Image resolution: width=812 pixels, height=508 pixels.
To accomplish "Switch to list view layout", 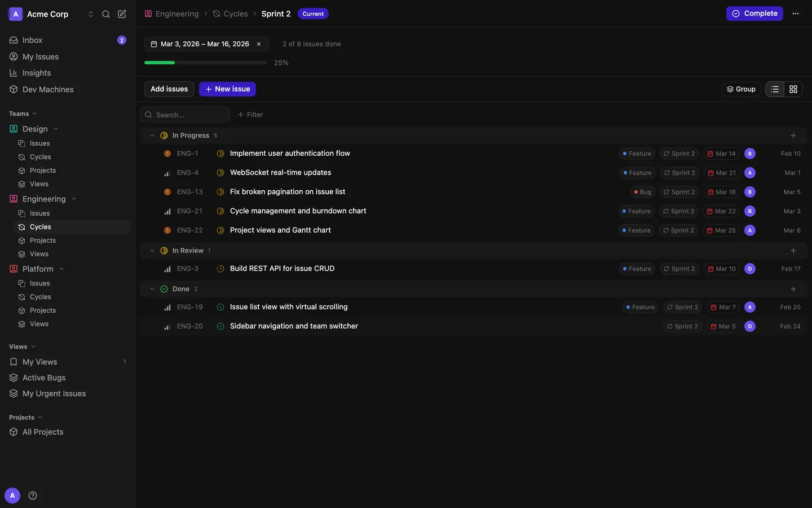I will (x=775, y=89).
